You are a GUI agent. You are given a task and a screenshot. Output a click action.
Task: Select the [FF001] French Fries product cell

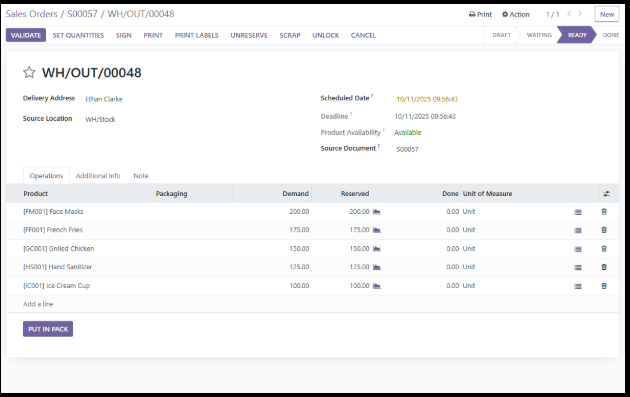click(53, 230)
